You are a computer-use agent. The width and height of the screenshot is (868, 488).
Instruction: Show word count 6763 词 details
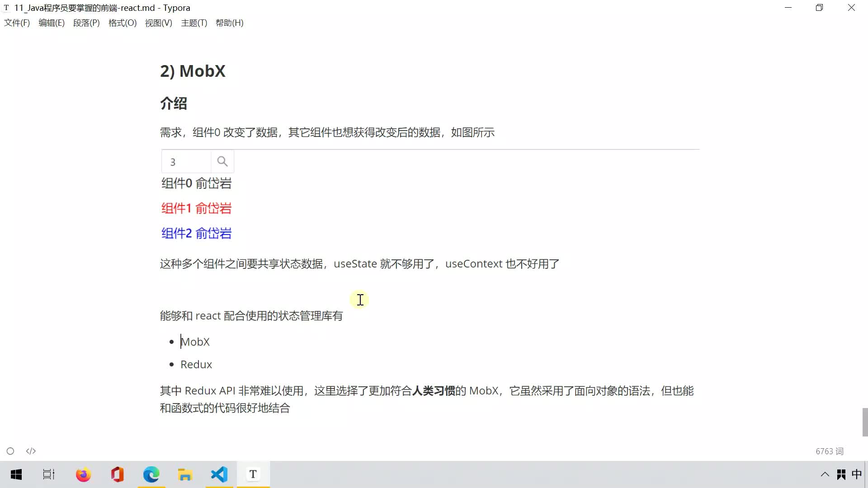click(830, 451)
